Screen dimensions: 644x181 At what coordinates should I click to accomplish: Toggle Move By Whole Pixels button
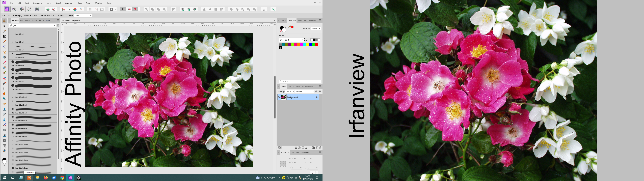point(129,9)
